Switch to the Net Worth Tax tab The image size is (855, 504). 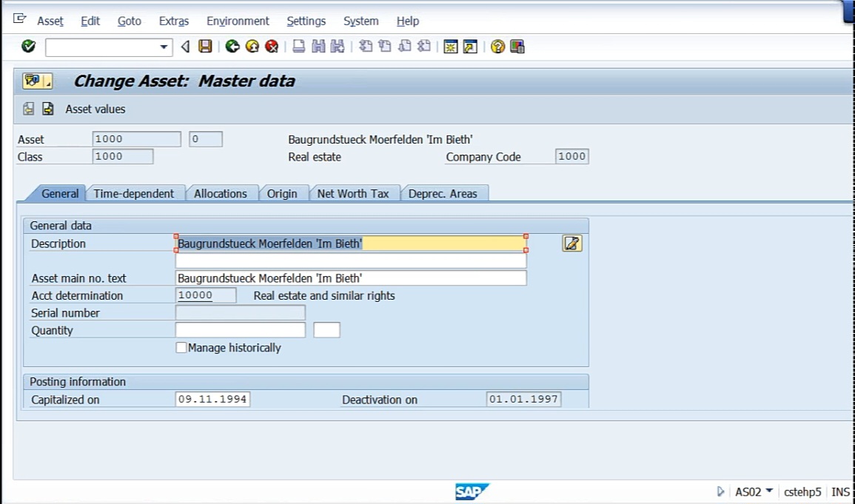(353, 193)
